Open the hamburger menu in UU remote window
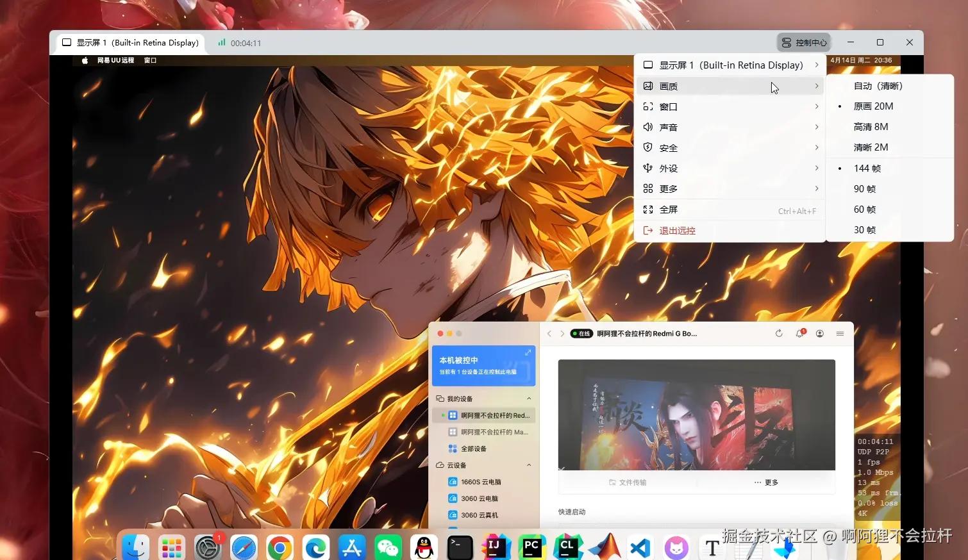Image resolution: width=968 pixels, height=560 pixels. [x=840, y=333]
